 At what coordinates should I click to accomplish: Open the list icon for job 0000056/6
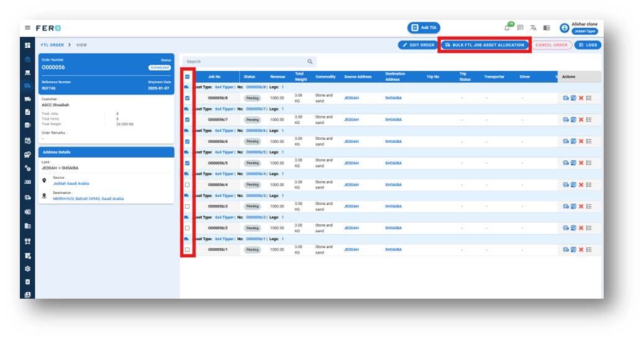coord(589,141)
